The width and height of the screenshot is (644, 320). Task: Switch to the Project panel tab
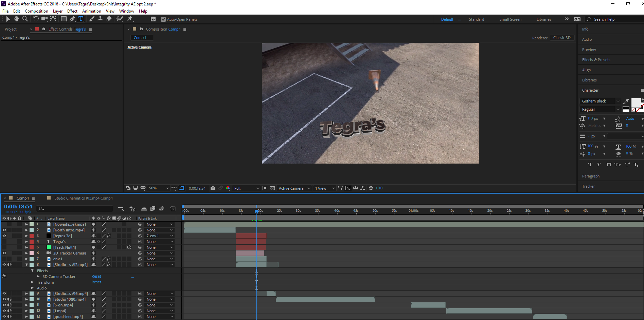(11, 29)
